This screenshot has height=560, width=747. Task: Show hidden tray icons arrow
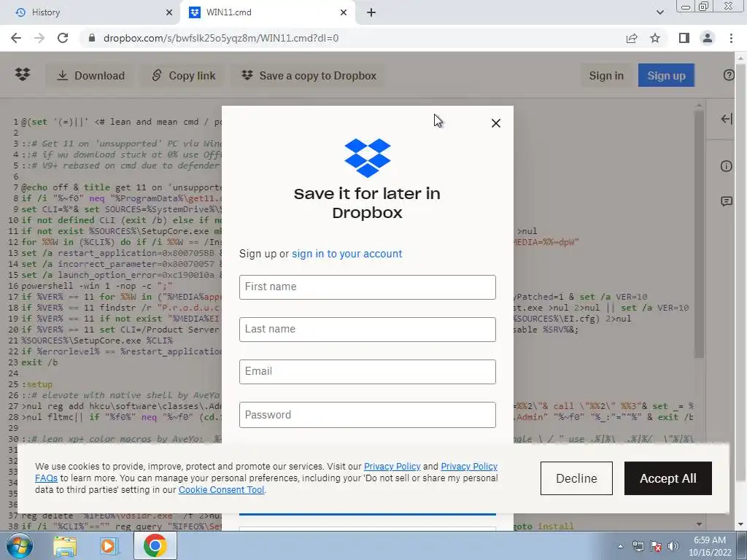click(x=620, y=546)
